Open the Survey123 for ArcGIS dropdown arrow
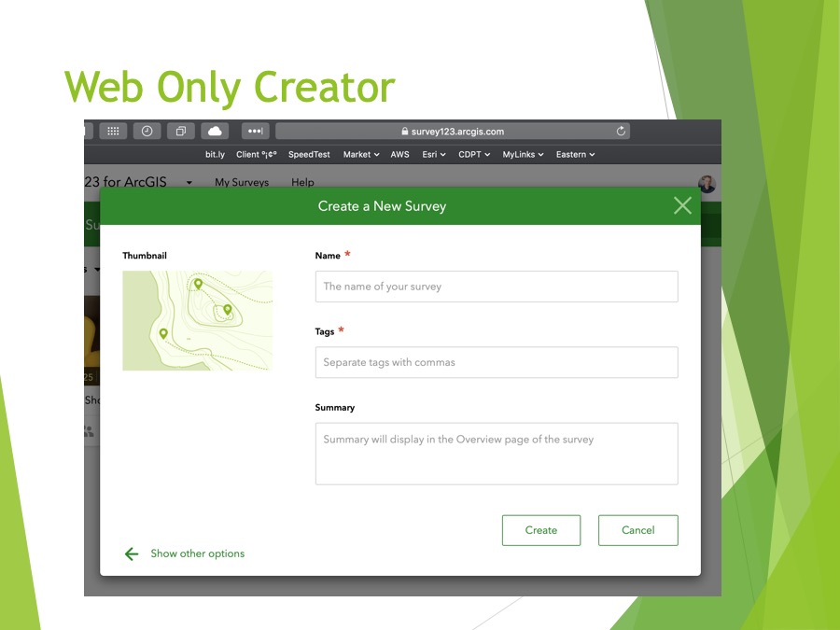The height and width of the screenshot is (630, 840). coord(189,183)
